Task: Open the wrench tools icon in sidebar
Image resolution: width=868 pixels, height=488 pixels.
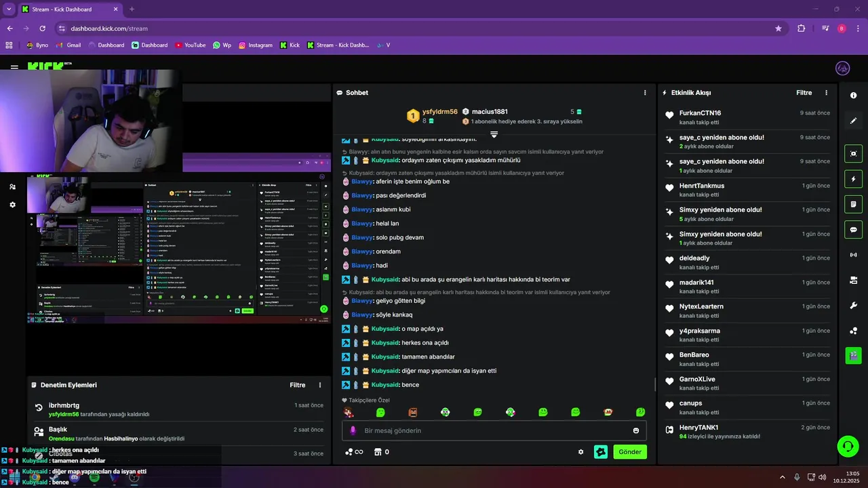Action: tap(853, 305)
